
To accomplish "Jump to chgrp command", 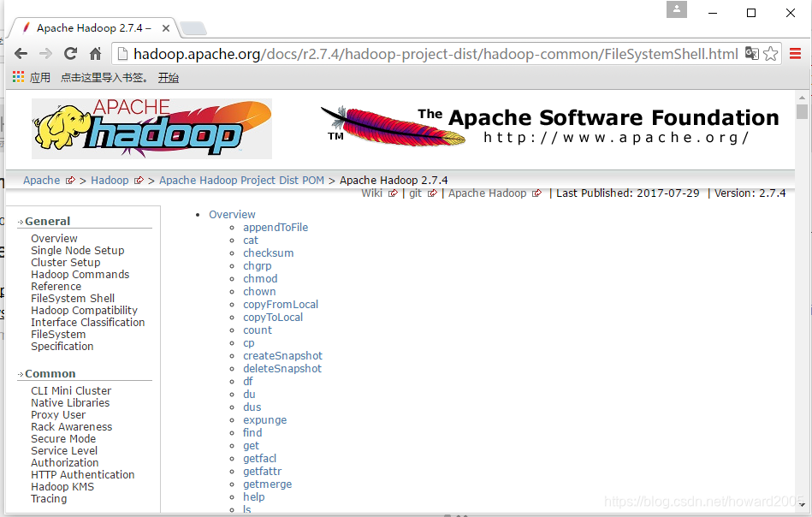I will pos(258,265).
